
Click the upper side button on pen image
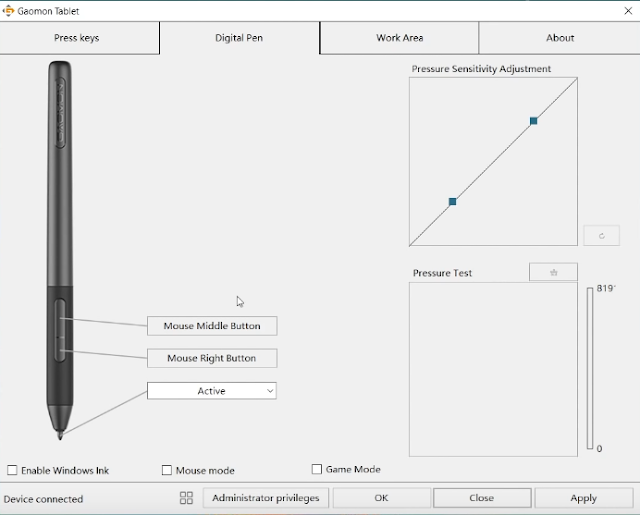coord(60,318)
